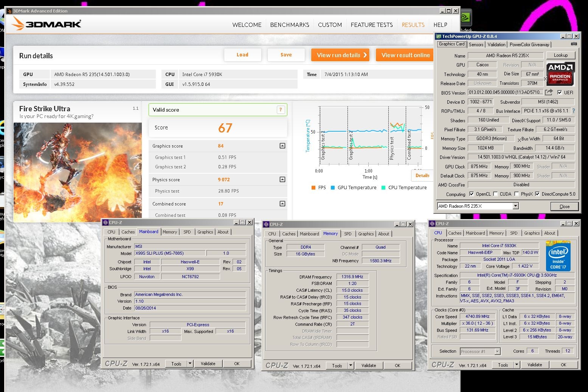Viewport: 588px width, 392px height.
Task: Click the CPU-Z Mainboard window title icon
Action: (106, 222)
